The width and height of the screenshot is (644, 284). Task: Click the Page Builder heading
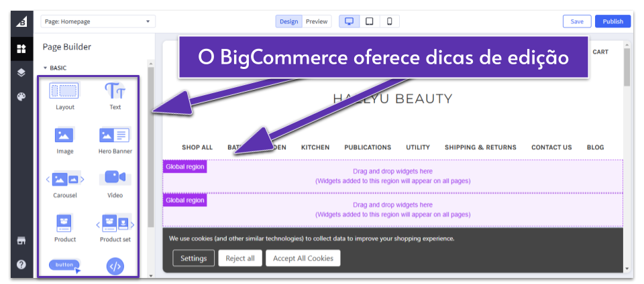[x=67, y=47]
